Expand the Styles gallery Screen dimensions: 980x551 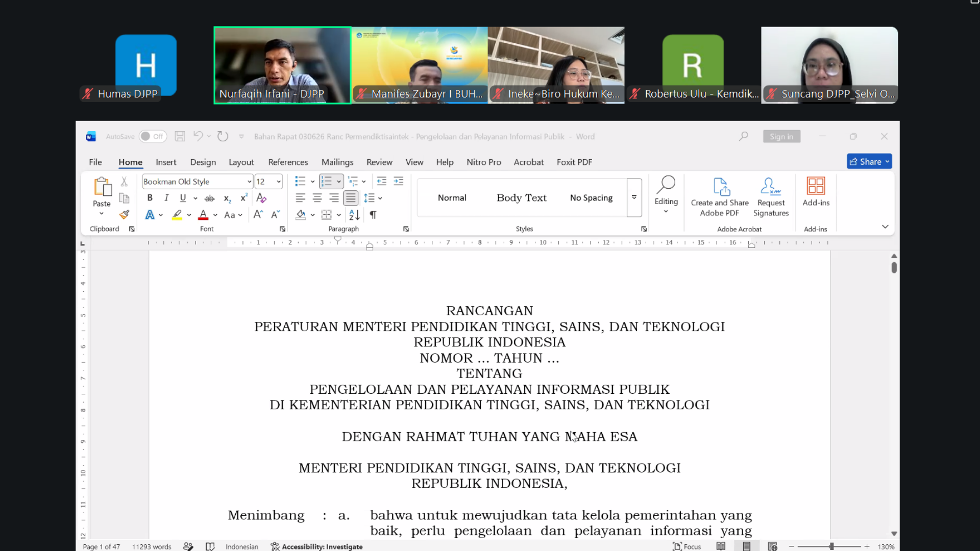(x=634, y=197)
